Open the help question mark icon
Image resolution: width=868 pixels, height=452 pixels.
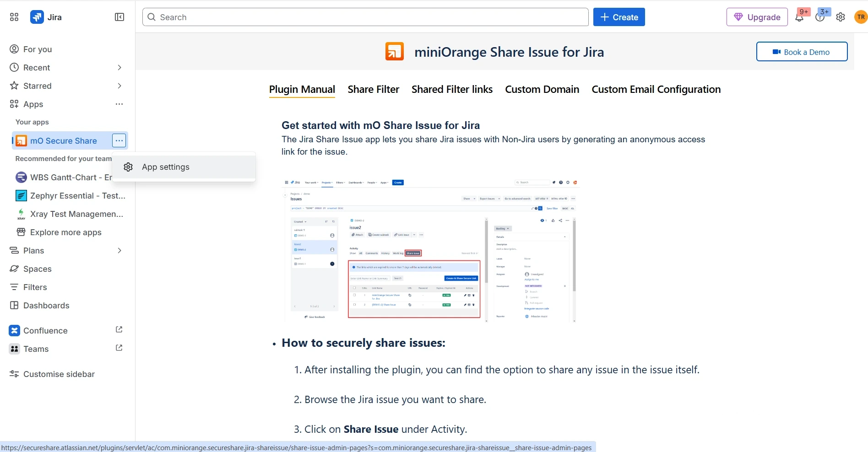pyautogui.click(x=820, y=17)
